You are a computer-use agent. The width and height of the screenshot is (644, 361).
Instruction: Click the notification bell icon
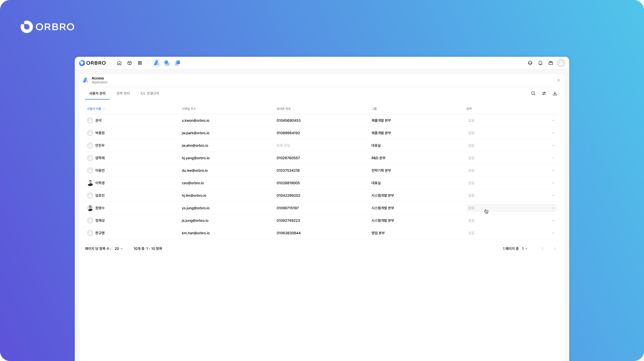[x=540, y=63]
